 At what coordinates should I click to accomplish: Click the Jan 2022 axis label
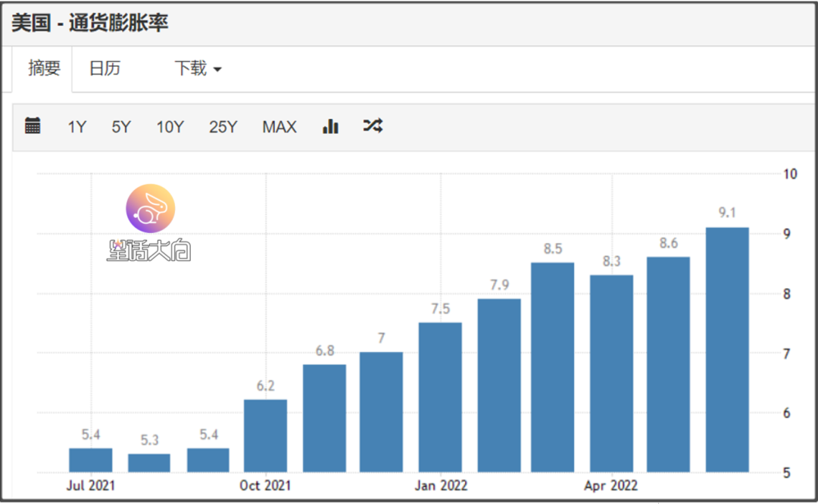tap(441, 486)
